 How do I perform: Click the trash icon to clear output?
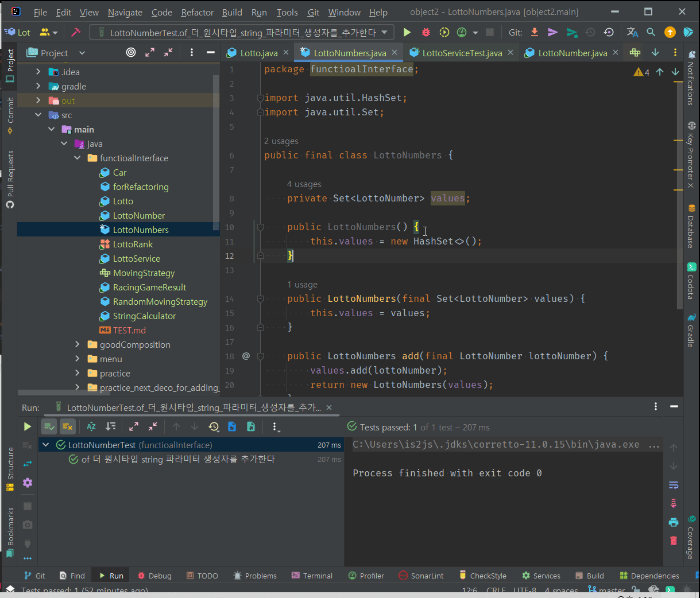(x=674, y=541)
